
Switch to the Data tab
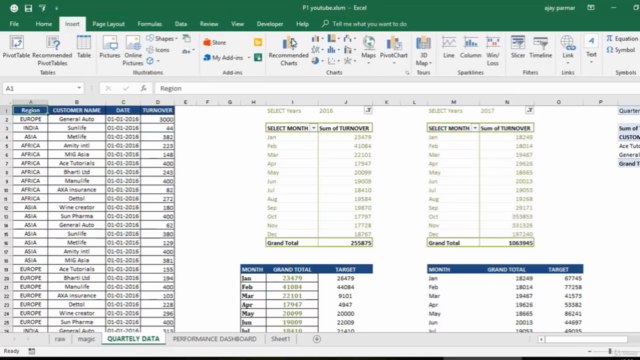(181, 24)
